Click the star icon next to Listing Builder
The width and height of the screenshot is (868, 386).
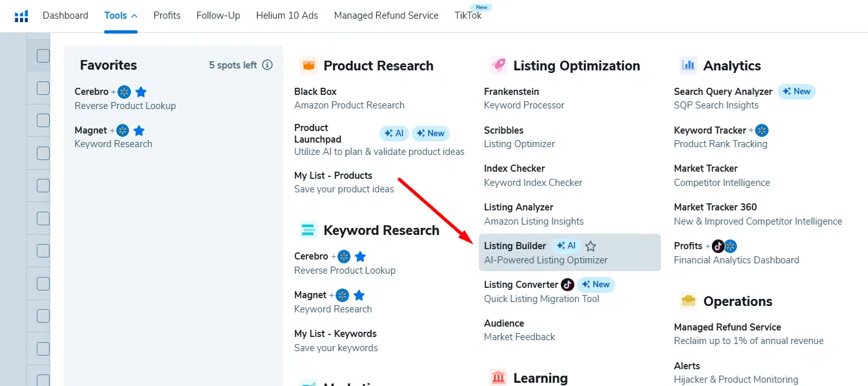click(x=590, y=246)
